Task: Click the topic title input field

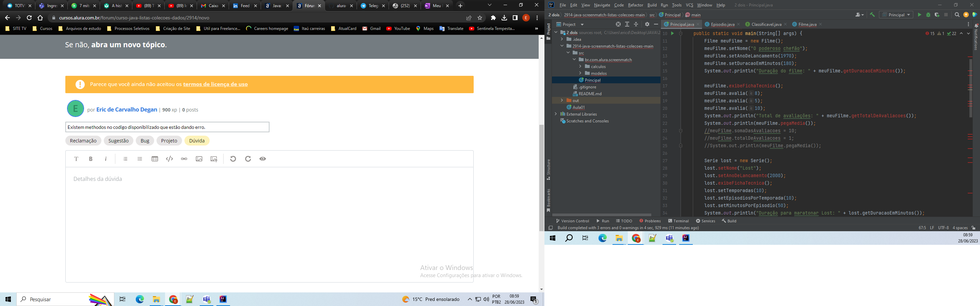Action: pyautogui.click(x=167, y=127)
